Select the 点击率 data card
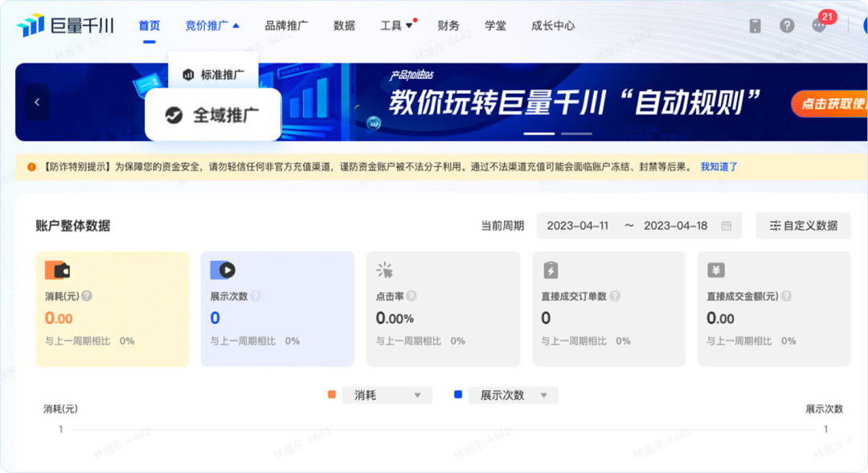Viewport: 868px width, 473px height. (443, 309)
